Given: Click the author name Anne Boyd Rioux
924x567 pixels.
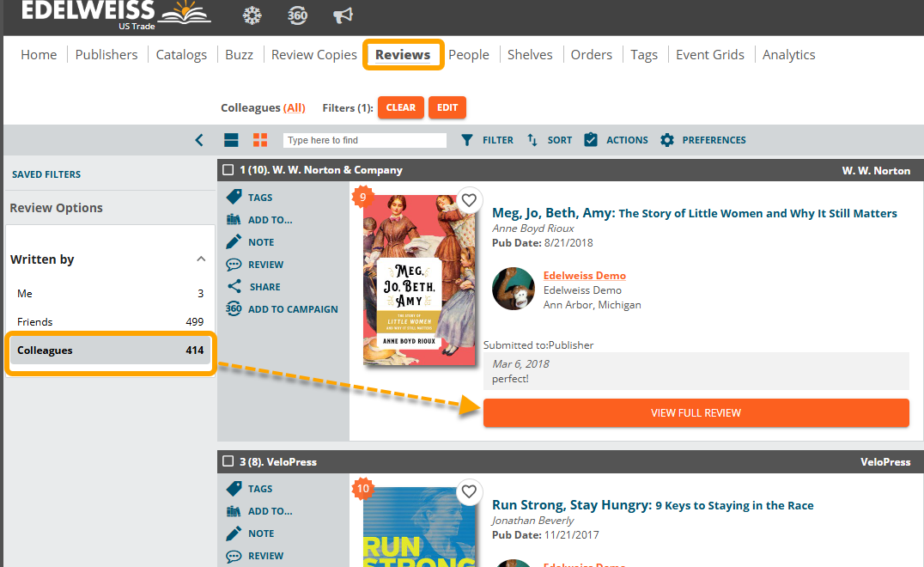Looking at the screenshot, I should pos(532,229).
